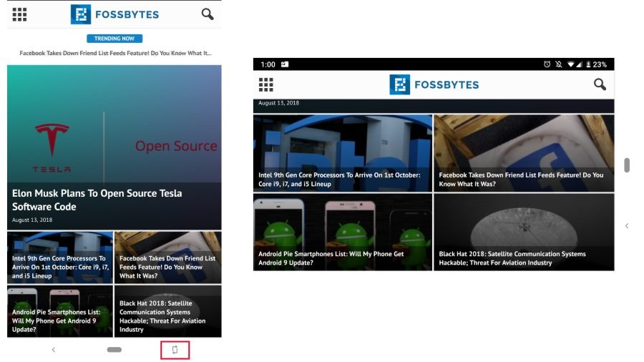Click the Fossbytes logo in portrait view
The image size is (644, 362).
click(114, 14)
